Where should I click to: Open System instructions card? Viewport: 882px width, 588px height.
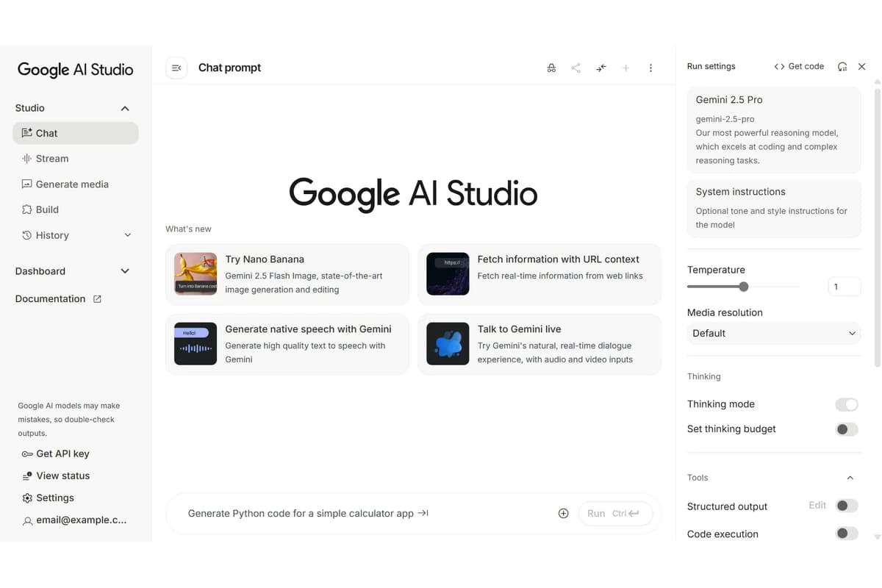coord(774,208)
